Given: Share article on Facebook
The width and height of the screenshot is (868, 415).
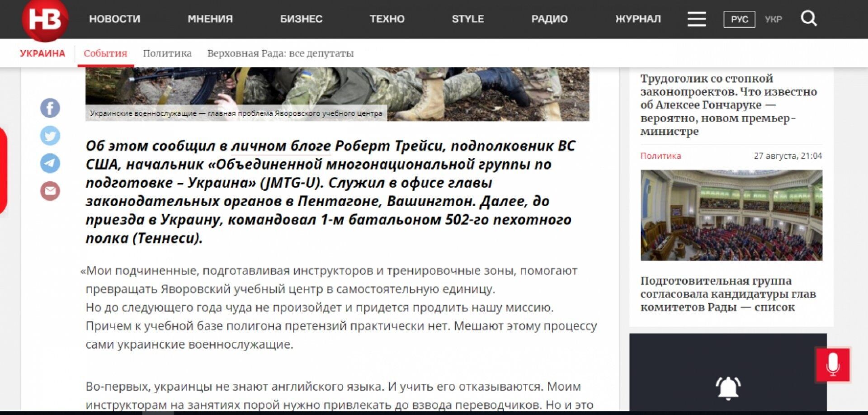Looking at the screenshot, I should coord(50,108).
